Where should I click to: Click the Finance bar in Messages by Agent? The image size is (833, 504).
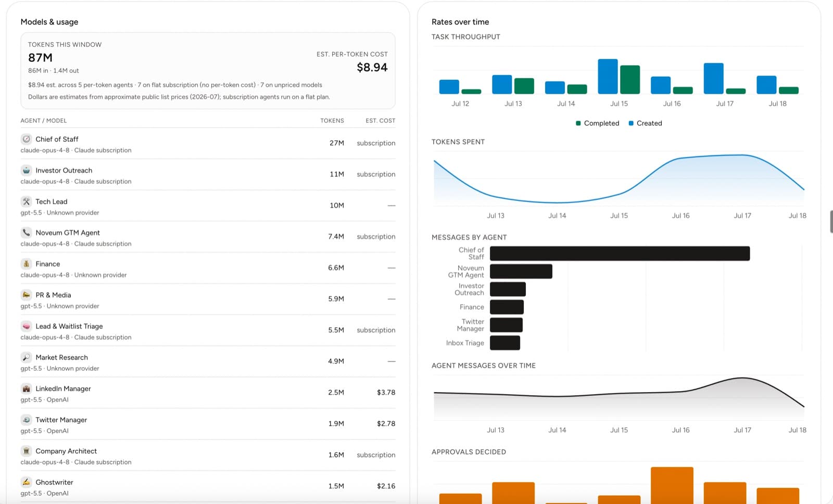[x=507, y=307]
